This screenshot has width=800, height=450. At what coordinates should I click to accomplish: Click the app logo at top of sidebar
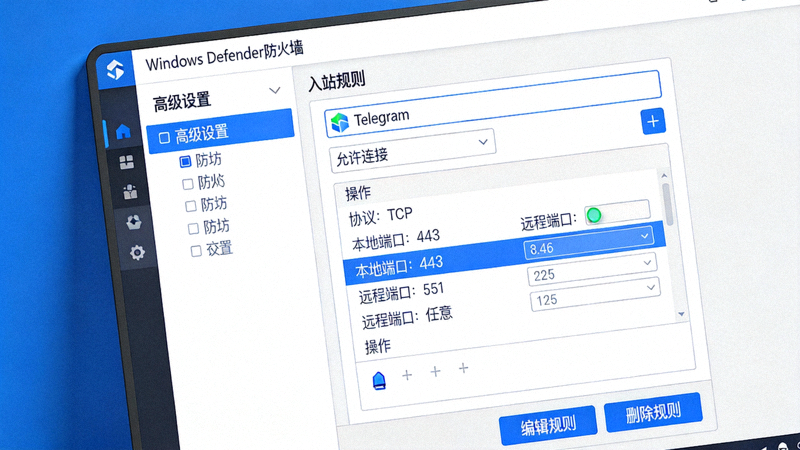coord(115,70)
